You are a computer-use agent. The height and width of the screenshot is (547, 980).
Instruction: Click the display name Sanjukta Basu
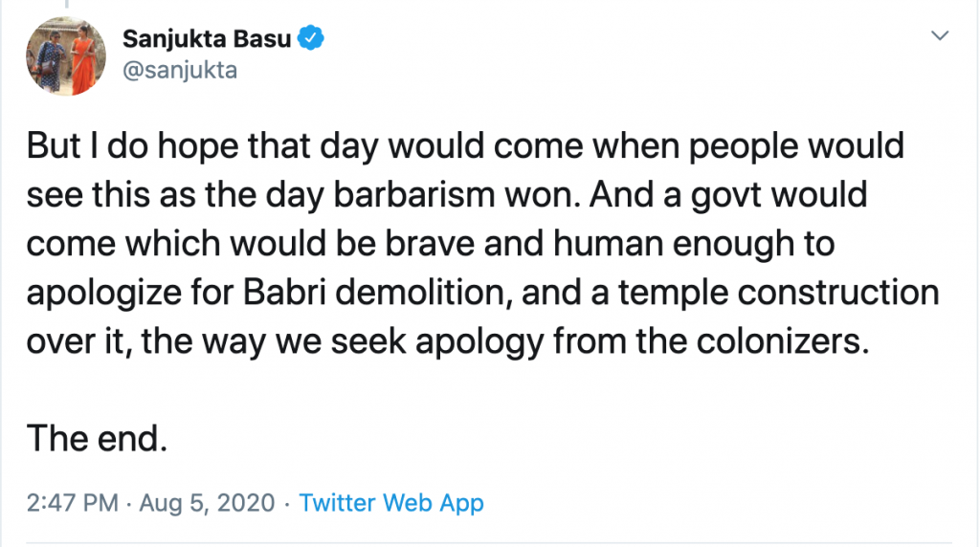click(x=211, y=39)
